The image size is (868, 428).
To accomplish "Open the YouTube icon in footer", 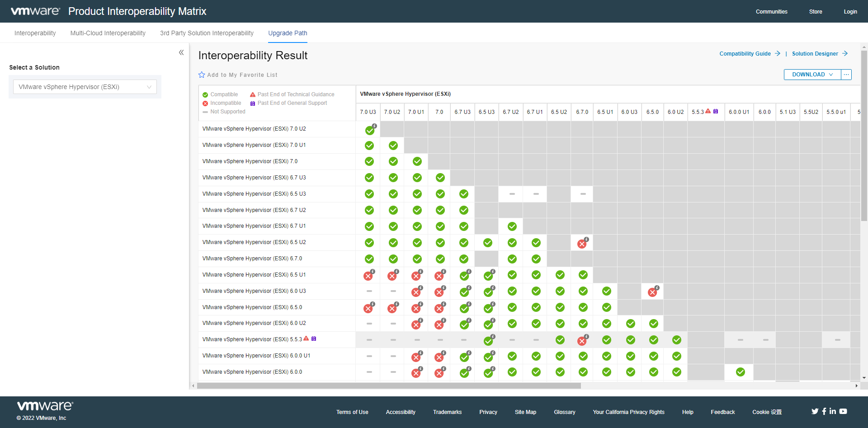I will (x=843, y=411).
